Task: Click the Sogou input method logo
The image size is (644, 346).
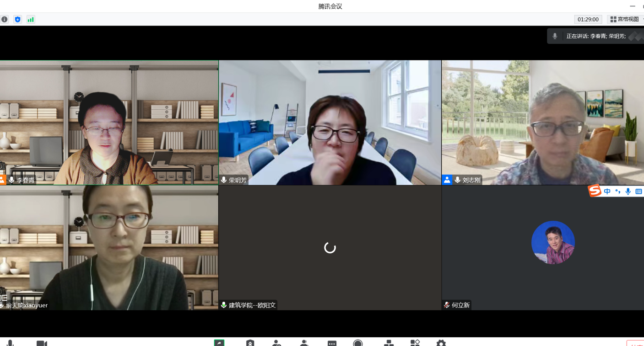Action: tap(594, 191)
